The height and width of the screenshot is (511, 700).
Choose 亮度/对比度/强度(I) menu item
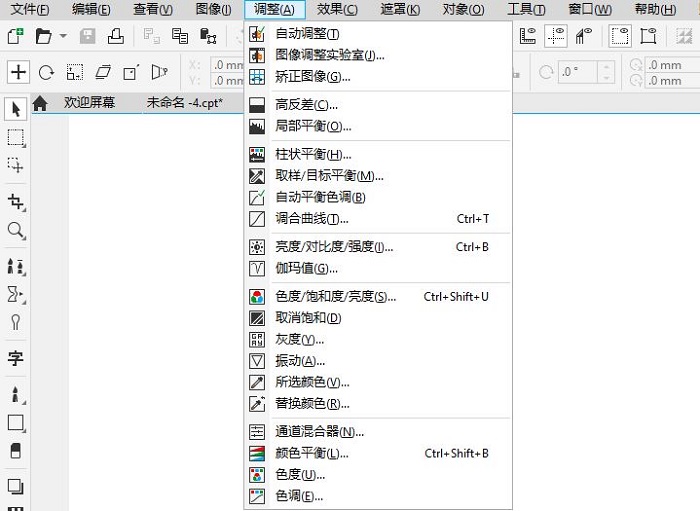tap(378, 247)
